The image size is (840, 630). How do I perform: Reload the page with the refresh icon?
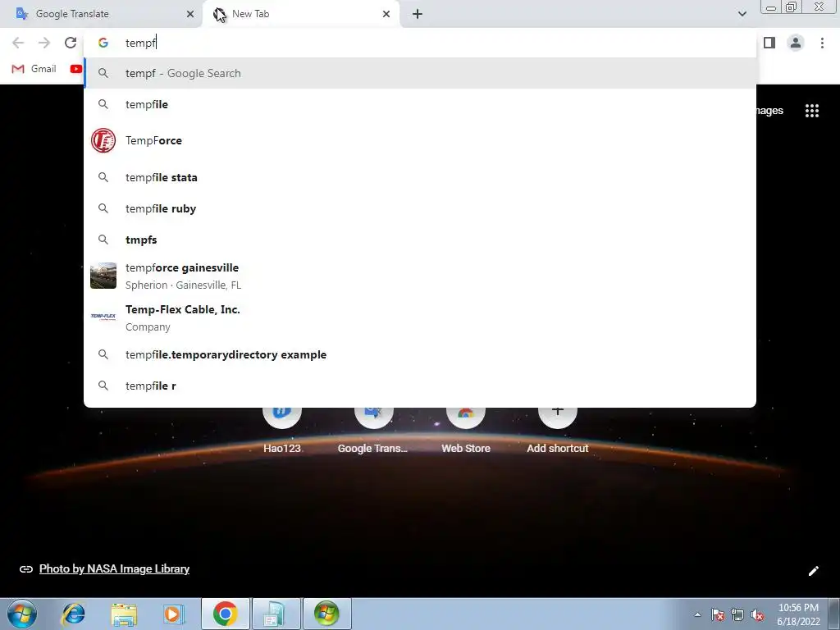[71, 43]
